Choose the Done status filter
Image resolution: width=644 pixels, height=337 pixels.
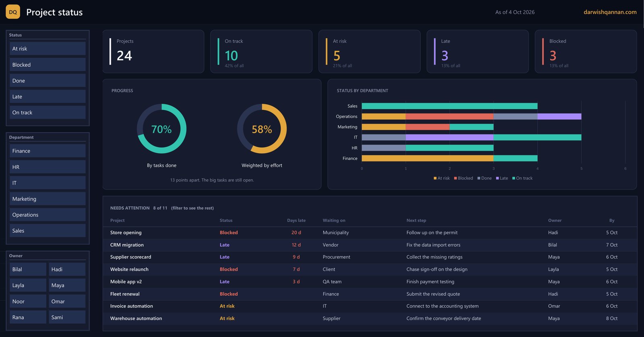(x=48, y=81)
